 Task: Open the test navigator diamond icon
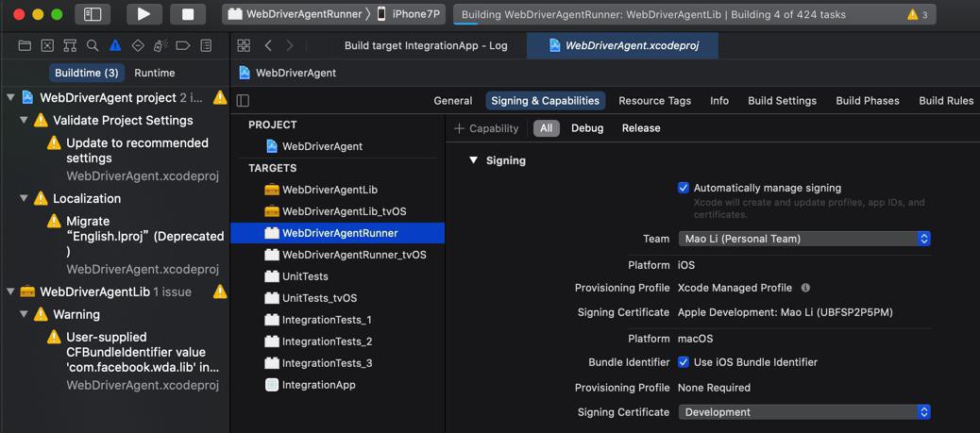(x=138, y=45)
